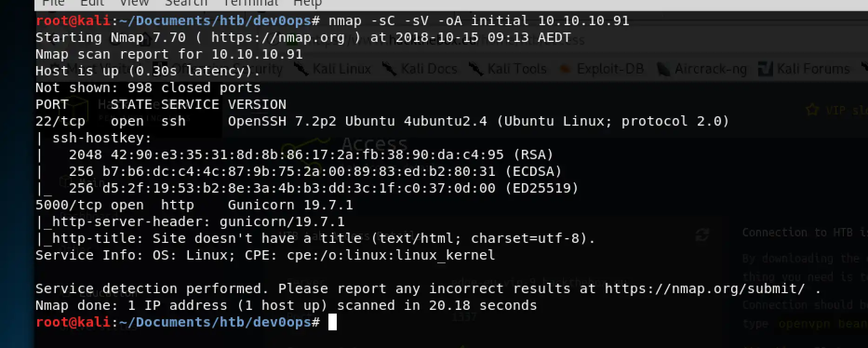The height and width of the screenshot is (348, 868).
Task: Click the Kali Tools bookmark icon
Action: (476, 69)
